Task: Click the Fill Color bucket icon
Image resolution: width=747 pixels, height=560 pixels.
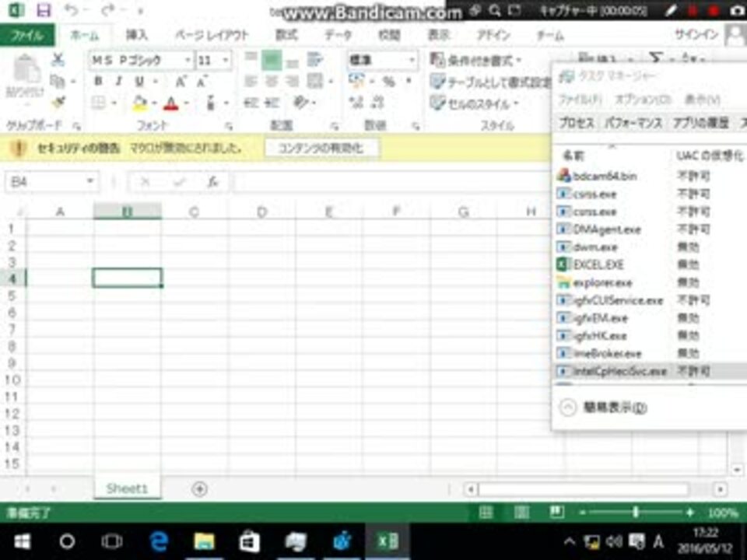Action: coord(139,103)
